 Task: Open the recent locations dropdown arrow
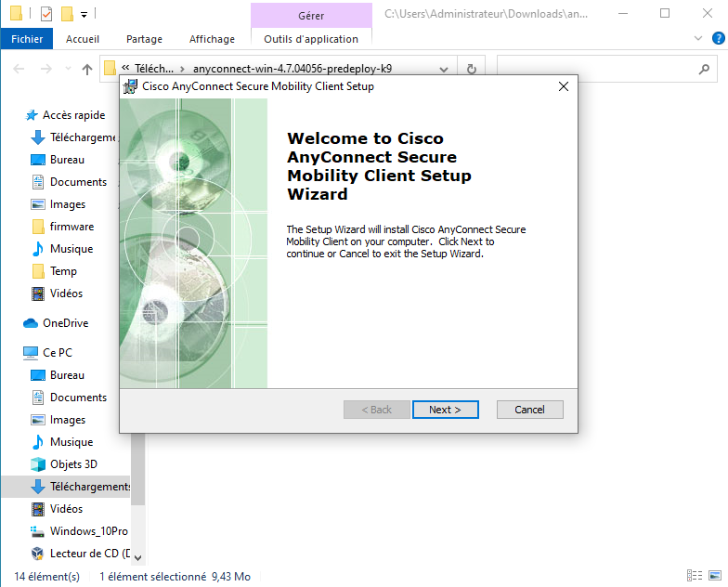coord(67,69)
